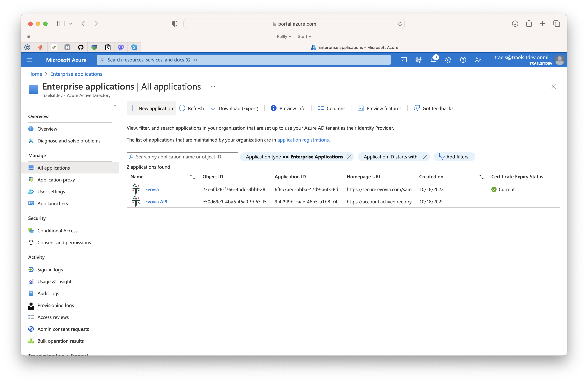The image size is (588, 383).
Task: Open the notifications bell
Action: pyautogui.click(x=434, y=59)
